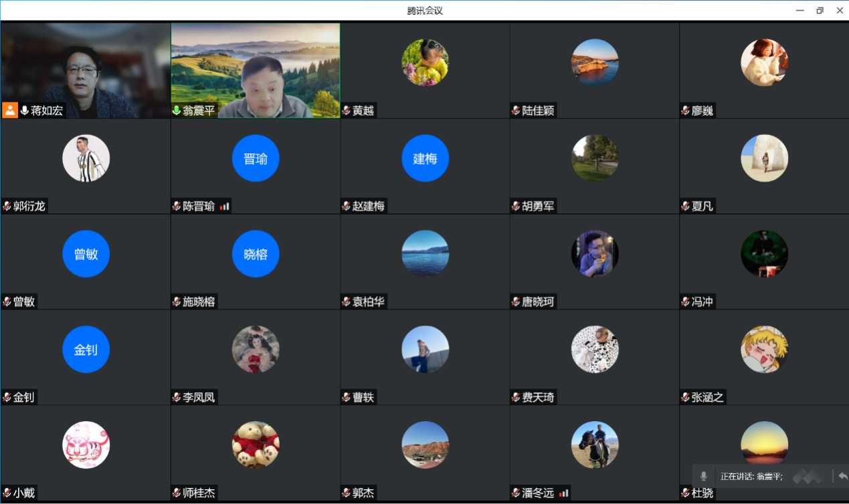Click the 正在讲话: 翁震平 speaking text
849x504 pixels.
[751, 477]
